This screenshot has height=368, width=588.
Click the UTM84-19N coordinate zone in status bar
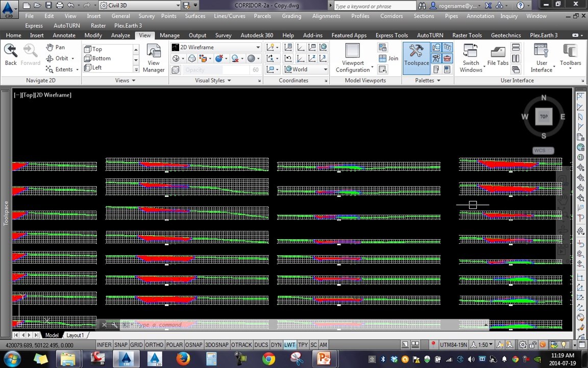[453, 344]
